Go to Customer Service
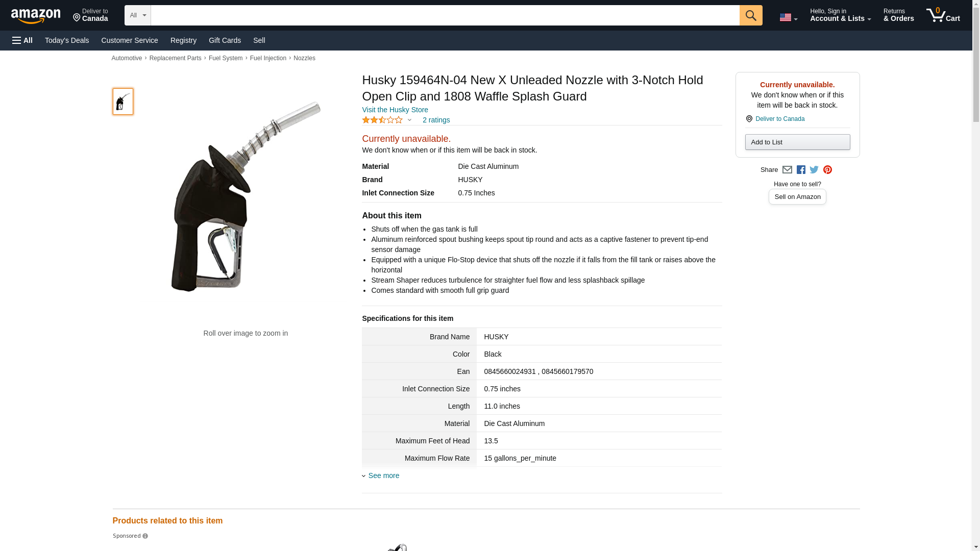Viewport: 980px width, 551px height. pyautogui.click(x=130, y=40)
